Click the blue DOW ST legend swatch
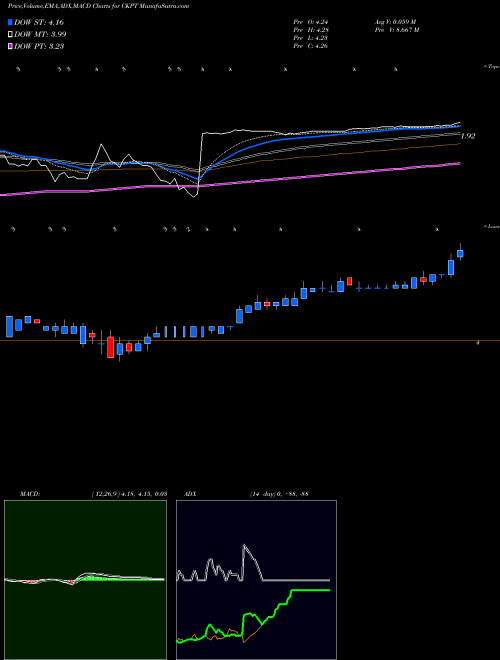Viewport: 500px width, 660px height. [10, 22]
